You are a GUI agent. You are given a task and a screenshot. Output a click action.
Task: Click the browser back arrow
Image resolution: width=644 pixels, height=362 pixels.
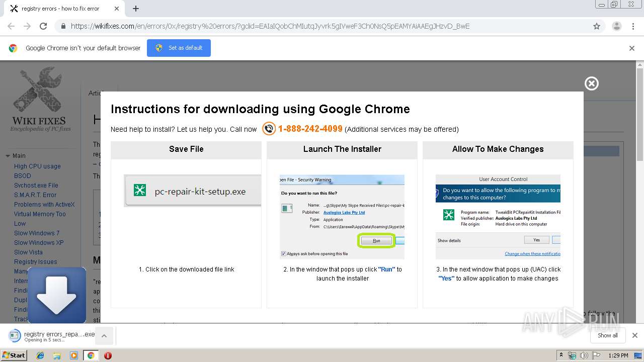[x=11, y=26]
